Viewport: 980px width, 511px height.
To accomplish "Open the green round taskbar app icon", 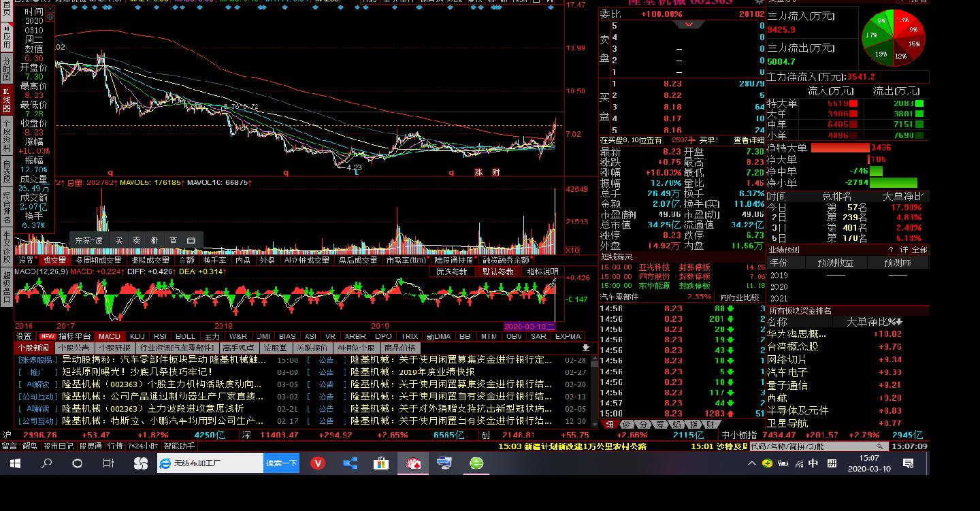I will [476, 463].
